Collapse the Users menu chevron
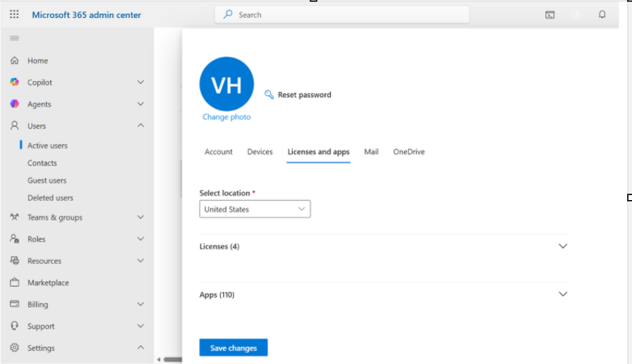The height and width of the screenshot is (364, 632). pos(140,125)
